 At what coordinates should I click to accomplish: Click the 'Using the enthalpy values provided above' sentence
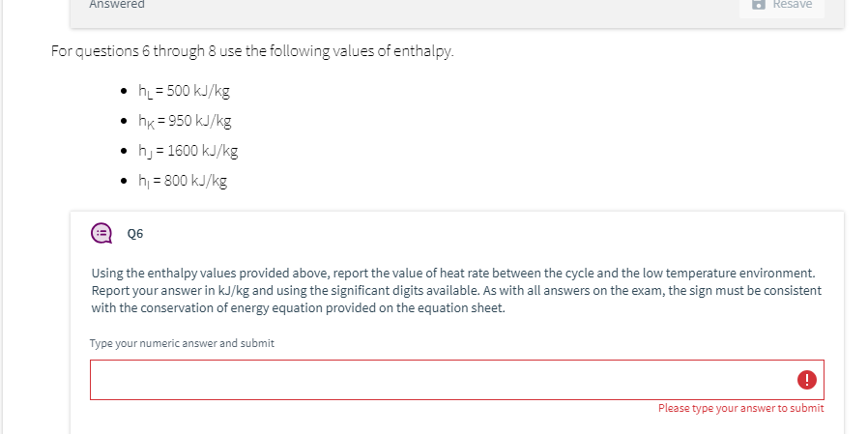(452, 274)
